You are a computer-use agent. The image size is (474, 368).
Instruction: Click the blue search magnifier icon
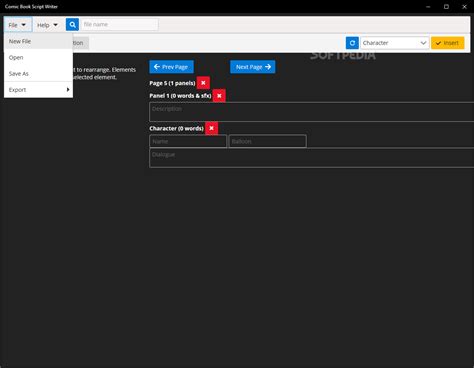point(72,25)
